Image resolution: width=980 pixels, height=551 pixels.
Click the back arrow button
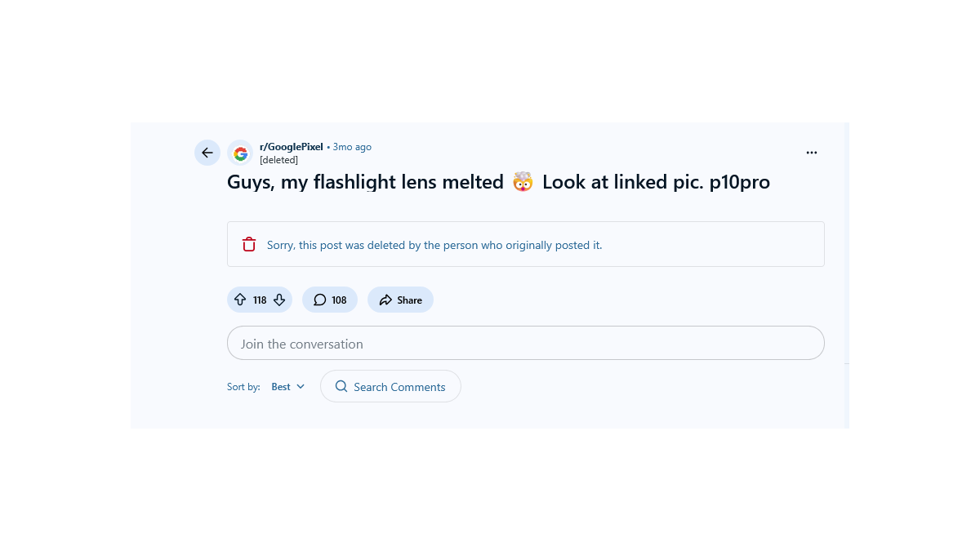click(x=207, y=153)
